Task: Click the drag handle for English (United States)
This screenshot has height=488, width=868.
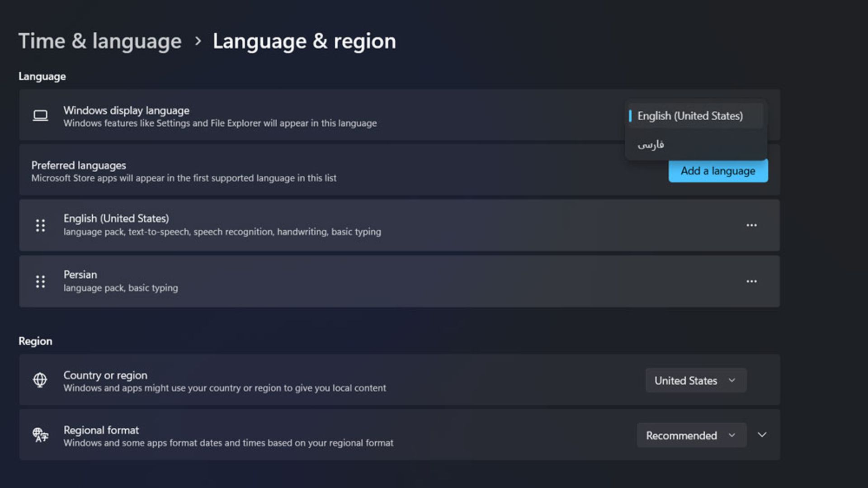Action: pyautogui.click(x=40, y=225)
